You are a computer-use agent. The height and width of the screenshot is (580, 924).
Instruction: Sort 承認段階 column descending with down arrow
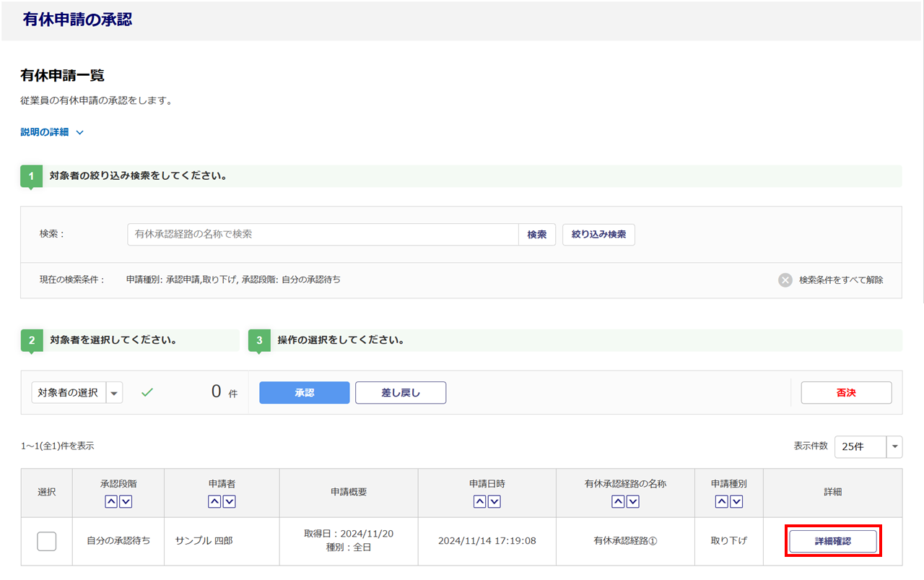coord(126,502)
